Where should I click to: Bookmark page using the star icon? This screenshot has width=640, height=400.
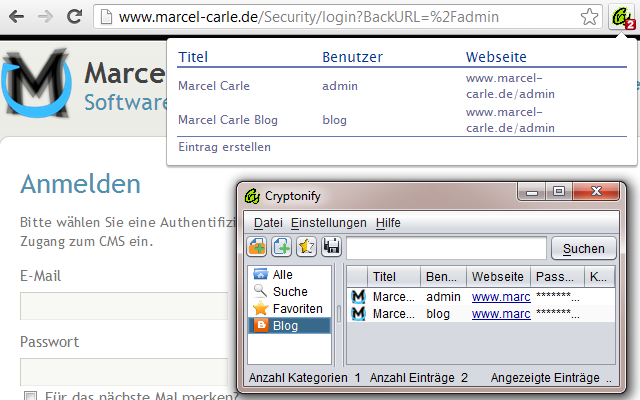click(x=589, y=17)
